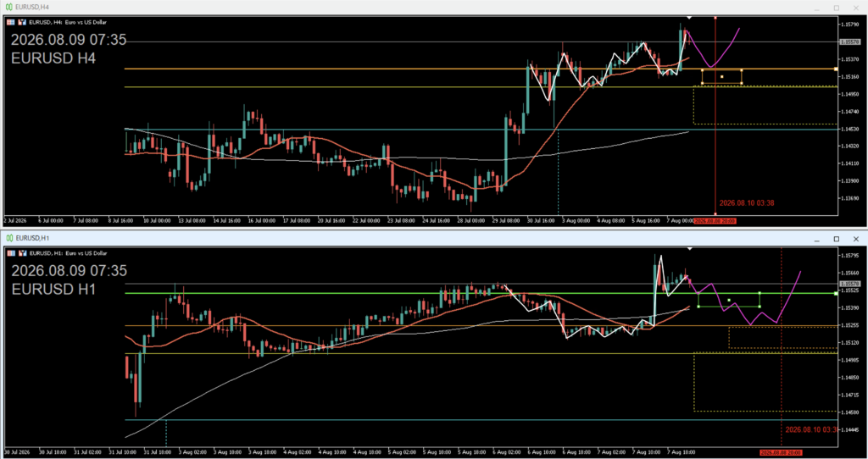Viewport: 868px width, 459px height.
Task: Maximize the EURUSD,H4 chart window
Action: coord(837,8)
